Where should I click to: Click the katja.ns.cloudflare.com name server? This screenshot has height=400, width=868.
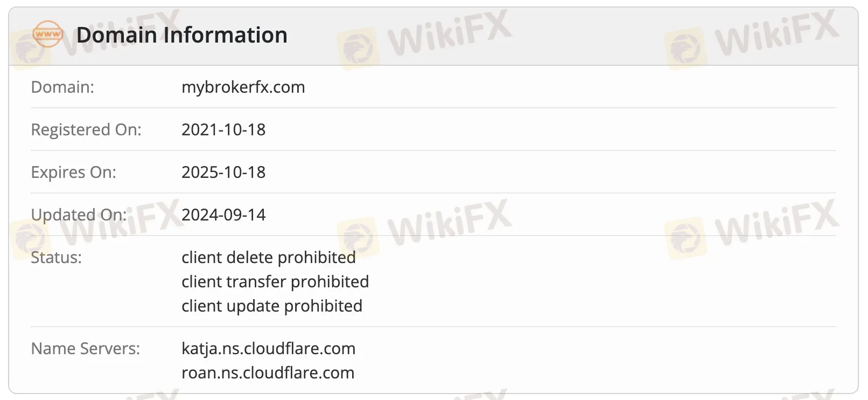(x=268, y=348)
